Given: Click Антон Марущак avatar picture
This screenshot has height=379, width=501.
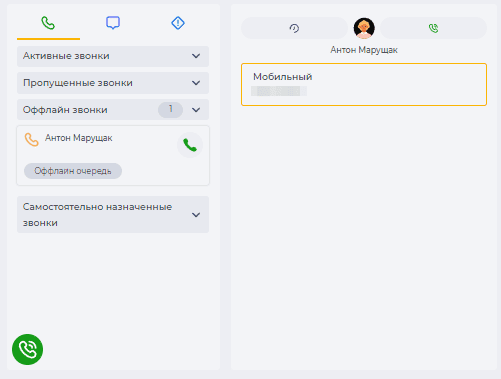Looking at the screenshot, I should pyautogui.click(x=364, y=28).
